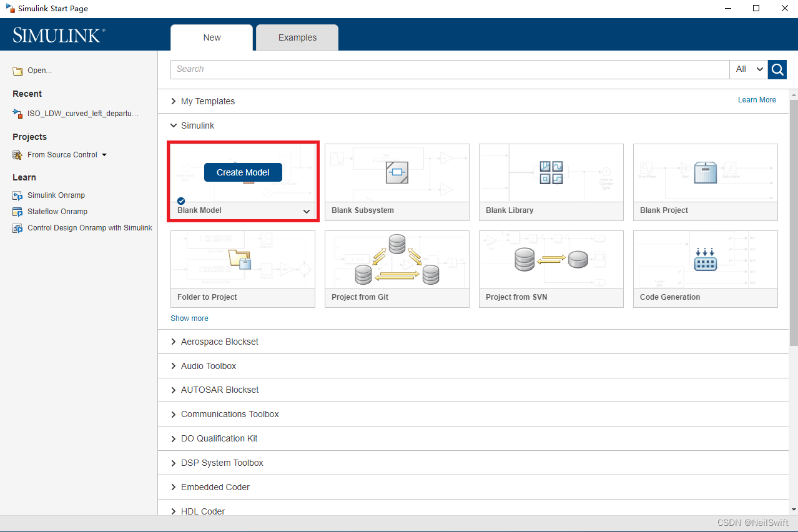Click the Create Model button

[x=243, y=172]
